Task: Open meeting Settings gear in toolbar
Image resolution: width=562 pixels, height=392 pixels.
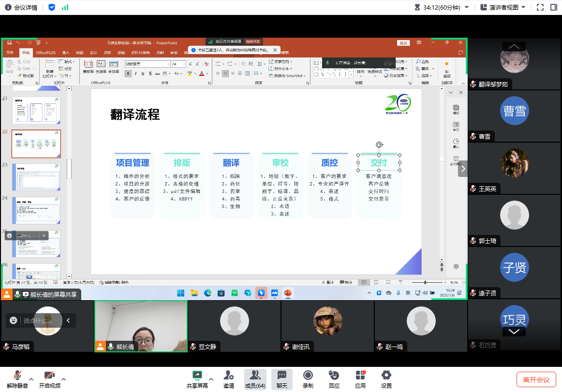Action: point(386,379)
